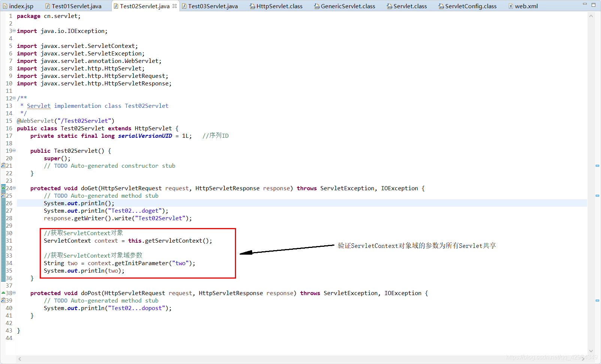
Task: Click the "two" string in getInitParameter
Action: pyautogui.click(x=180, y=263)
